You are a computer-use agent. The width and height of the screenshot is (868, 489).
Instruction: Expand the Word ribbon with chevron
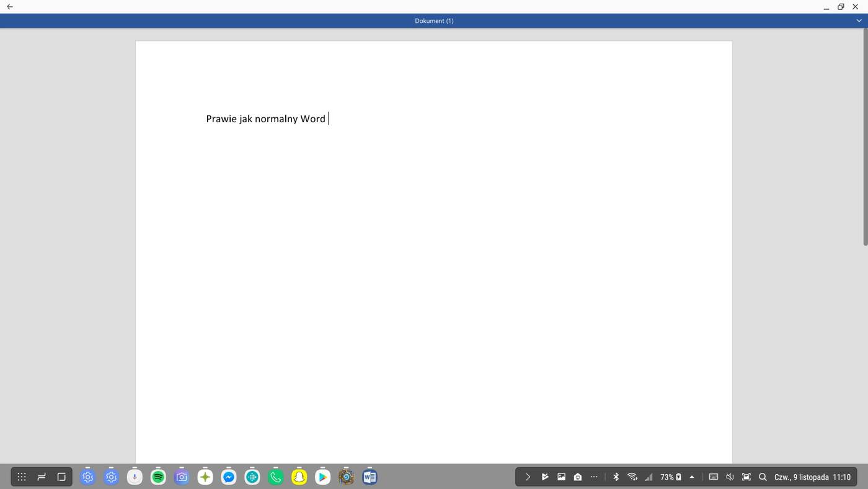coord(859,21)
